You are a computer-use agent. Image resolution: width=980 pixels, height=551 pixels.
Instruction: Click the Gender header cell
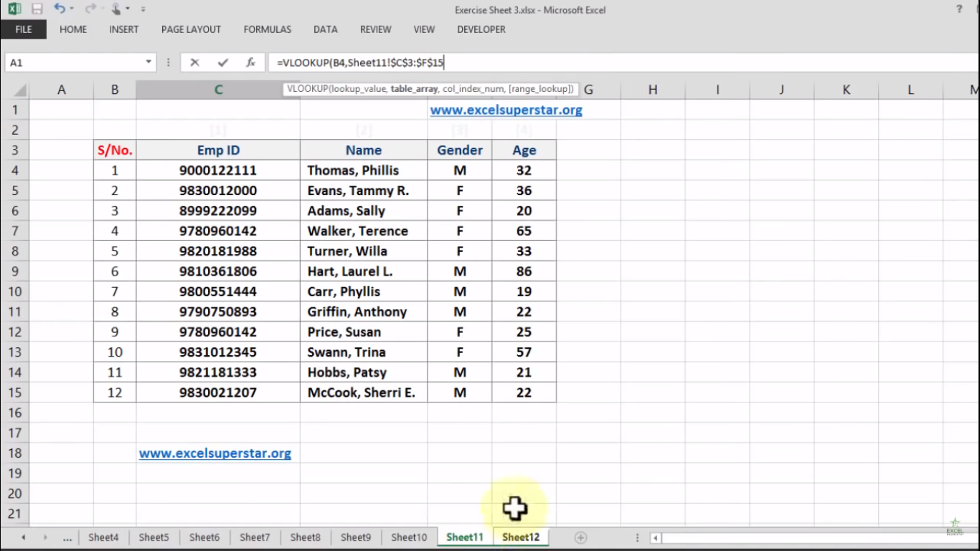460,151
